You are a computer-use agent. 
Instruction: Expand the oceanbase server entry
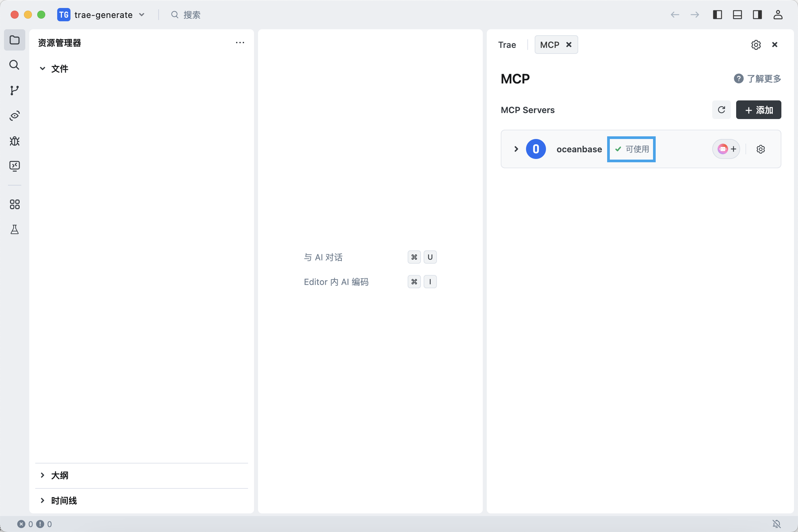[x=516, y=149]
